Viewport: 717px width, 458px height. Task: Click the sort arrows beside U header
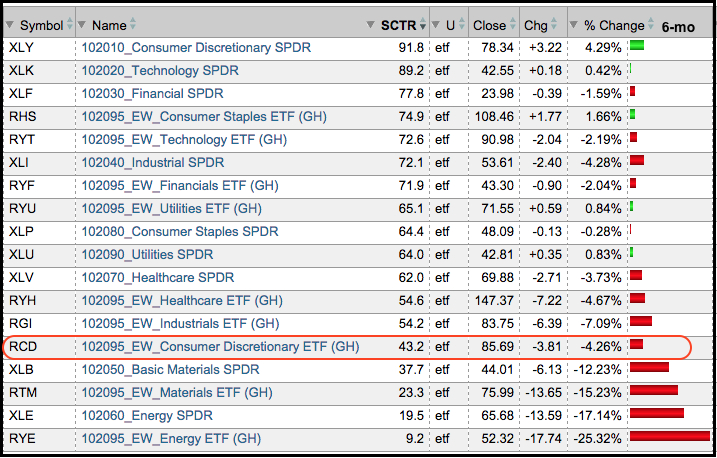click(461, 24)
